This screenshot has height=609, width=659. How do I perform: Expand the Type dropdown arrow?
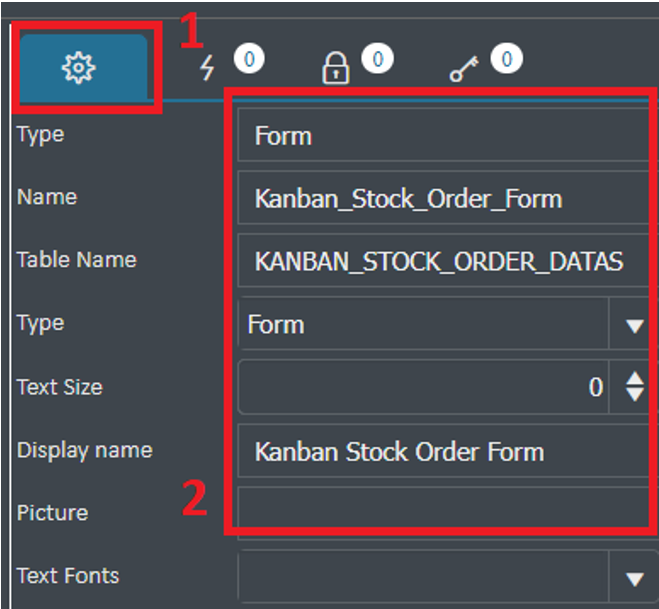(634, 325)
